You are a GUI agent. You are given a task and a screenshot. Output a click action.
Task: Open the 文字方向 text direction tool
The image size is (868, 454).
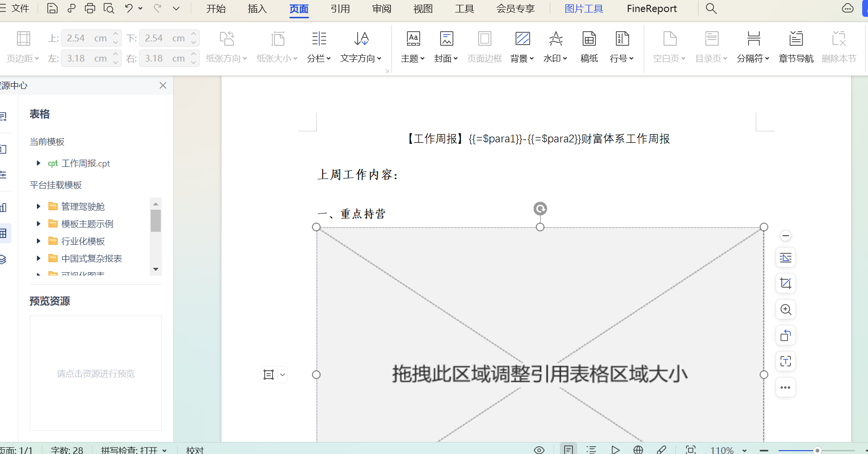361,46
